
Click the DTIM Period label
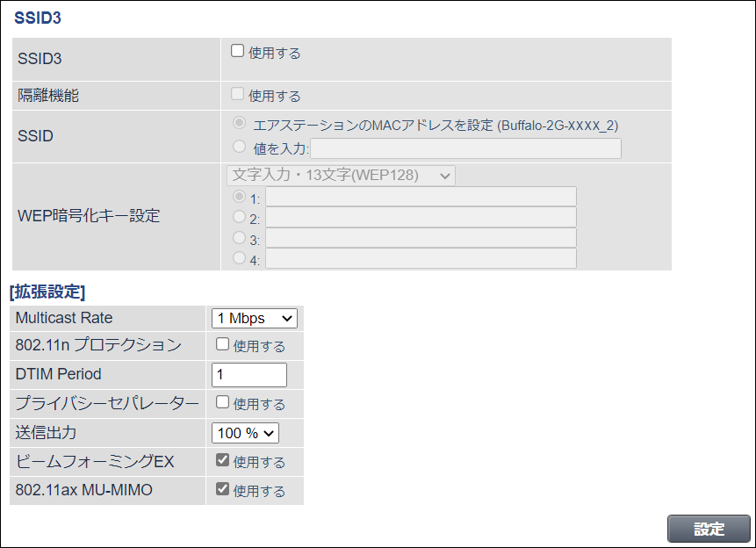click(58, 374)
